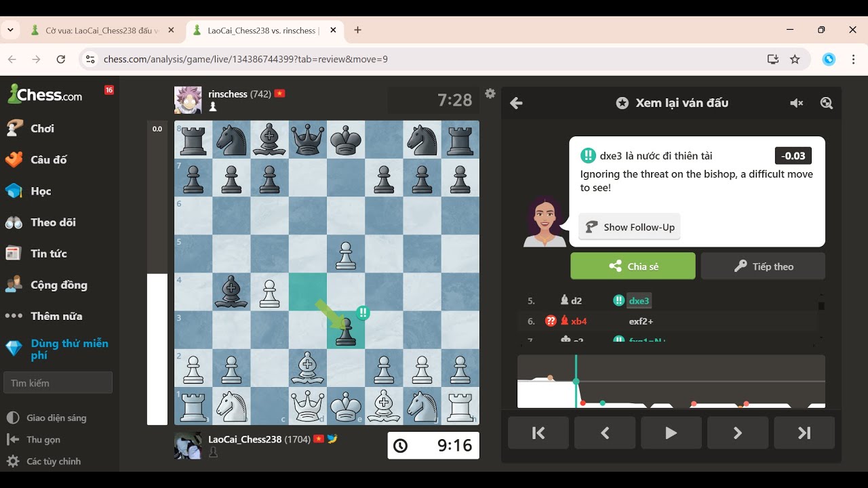Open the browser profile icon
Viewport: 868px width, 488px height.
tap(829, 59)
